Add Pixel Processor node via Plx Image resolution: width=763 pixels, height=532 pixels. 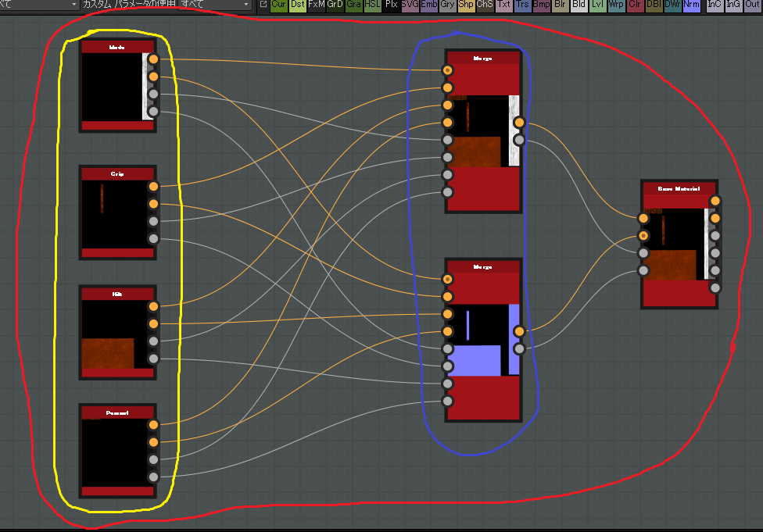click(391, 5)
